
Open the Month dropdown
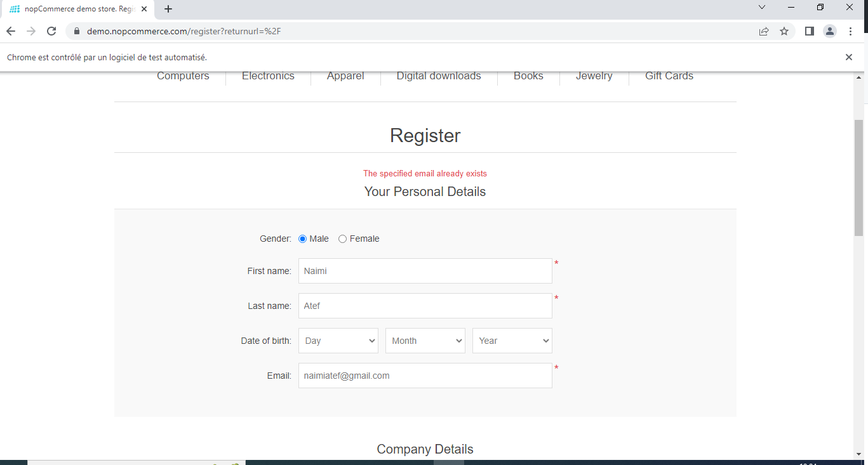[x=425, y=341]
